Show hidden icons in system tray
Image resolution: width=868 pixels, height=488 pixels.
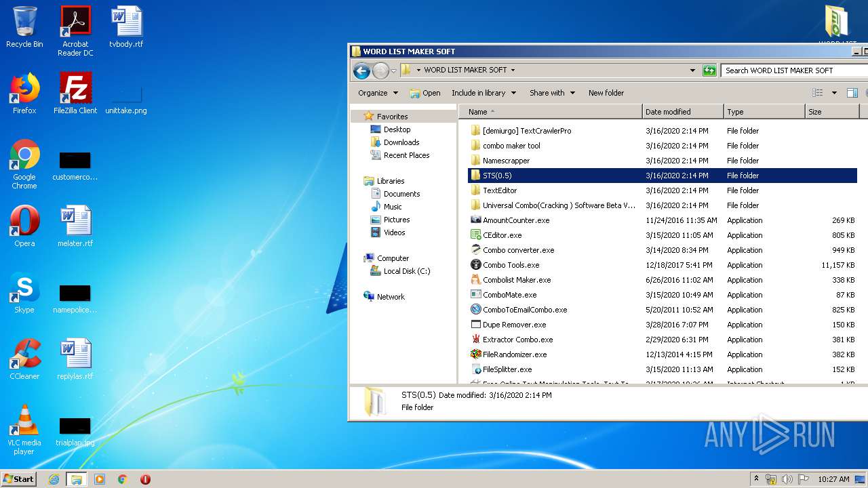(x=756, y=479)
